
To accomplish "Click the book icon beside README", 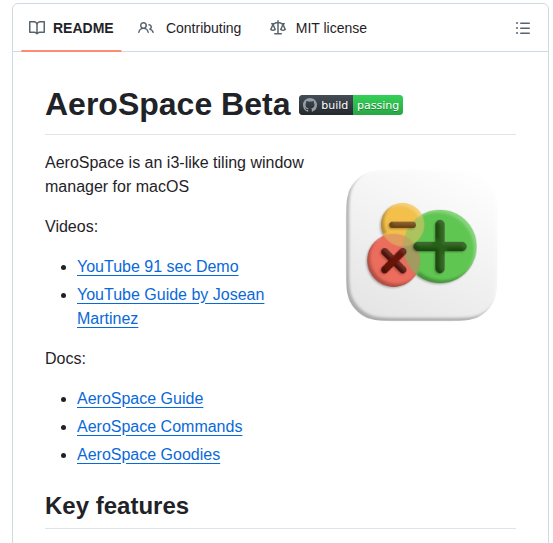I will [37, 28].
